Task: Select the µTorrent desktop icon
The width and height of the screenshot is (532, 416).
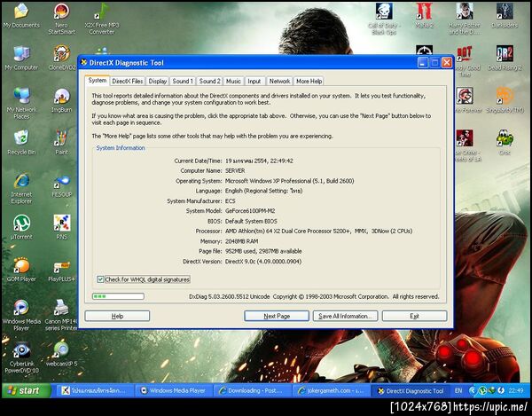Action: coord(21,227)
